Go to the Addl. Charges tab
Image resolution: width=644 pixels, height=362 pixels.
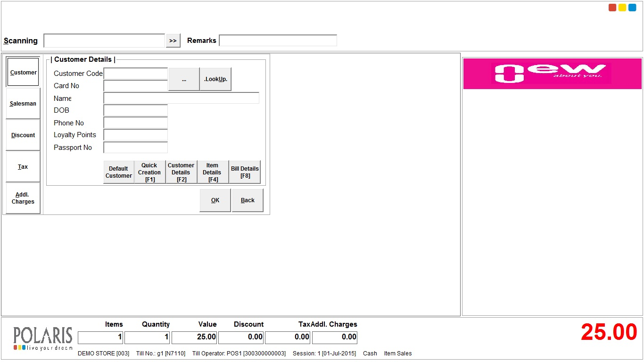tap(23, 198)
